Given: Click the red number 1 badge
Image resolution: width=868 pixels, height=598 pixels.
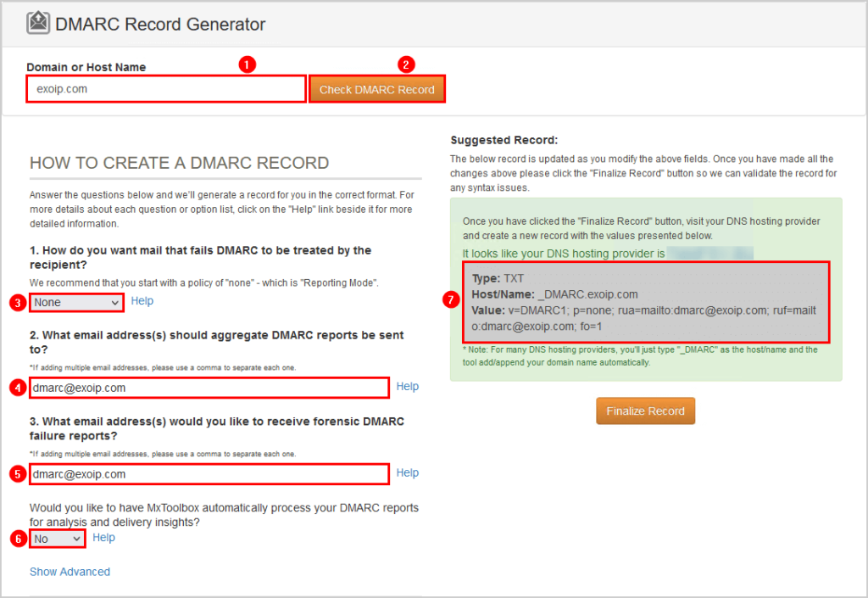Looking at the screenshot, I should (247, 64).
